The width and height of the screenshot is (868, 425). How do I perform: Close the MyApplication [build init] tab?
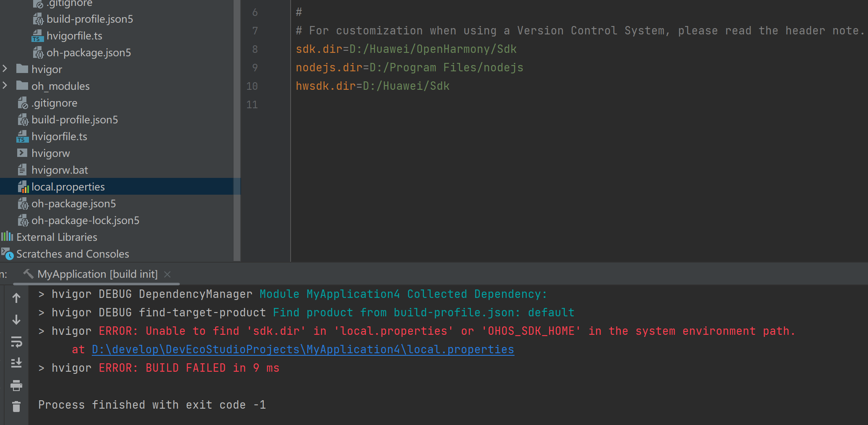(x=167, y=274)
